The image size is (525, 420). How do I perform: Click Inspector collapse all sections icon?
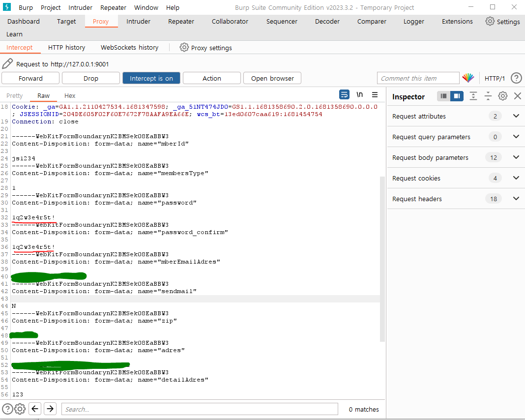[488, 96]
